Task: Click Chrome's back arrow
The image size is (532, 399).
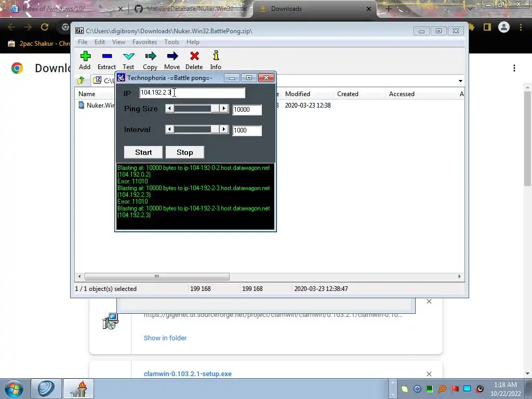Action: pyautogui.click(x=11, y=27)
